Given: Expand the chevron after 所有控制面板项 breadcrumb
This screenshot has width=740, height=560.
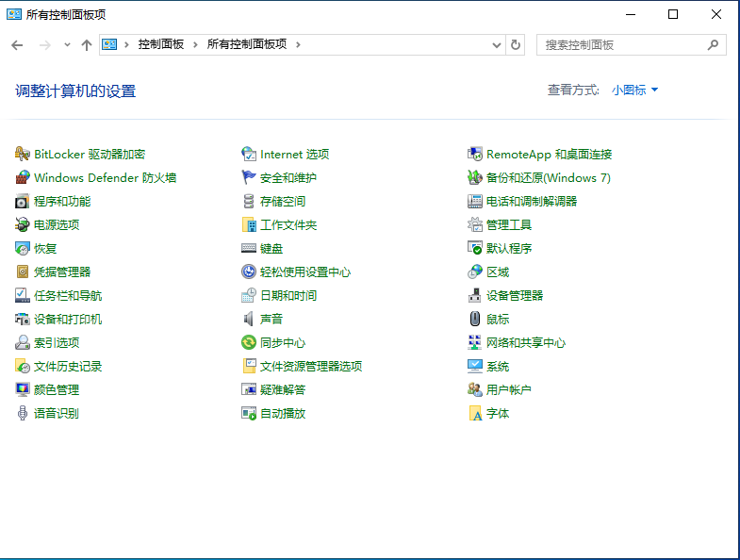Looking at the screenshot, I should coord(298,45).
